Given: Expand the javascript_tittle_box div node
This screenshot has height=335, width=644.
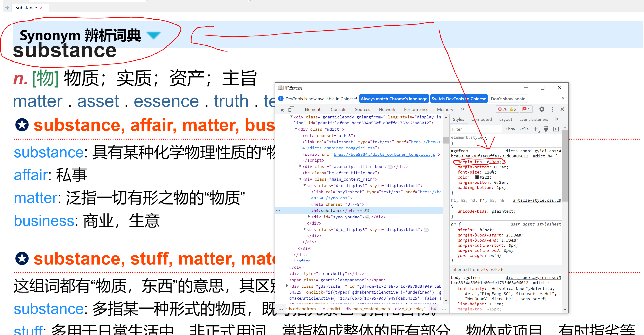Looking at the screenshot, I should tap(300, 166).
